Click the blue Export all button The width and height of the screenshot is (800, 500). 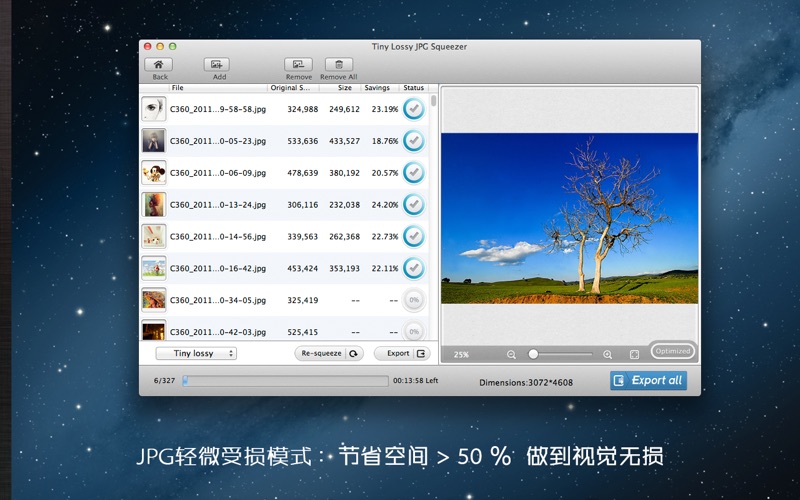[x=648, y=380]
